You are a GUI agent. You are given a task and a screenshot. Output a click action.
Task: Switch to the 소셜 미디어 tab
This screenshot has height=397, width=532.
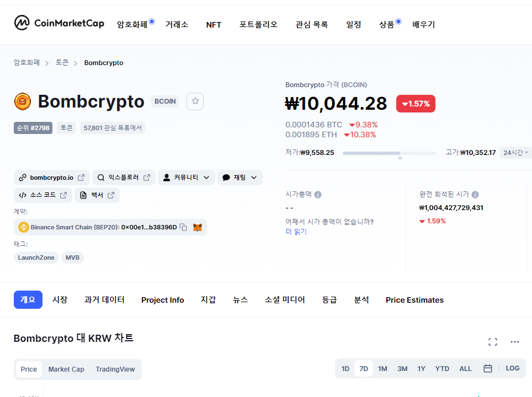(x=285, y=300)
